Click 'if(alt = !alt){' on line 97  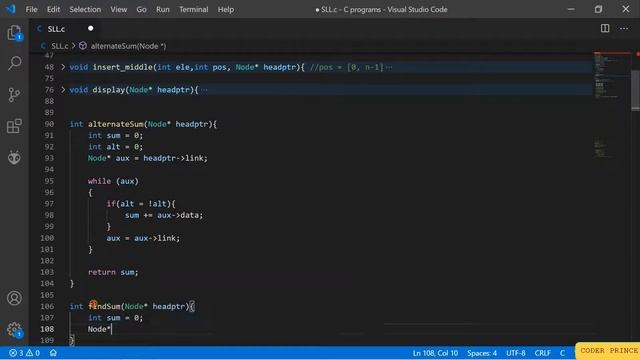[x=141, y=204]
